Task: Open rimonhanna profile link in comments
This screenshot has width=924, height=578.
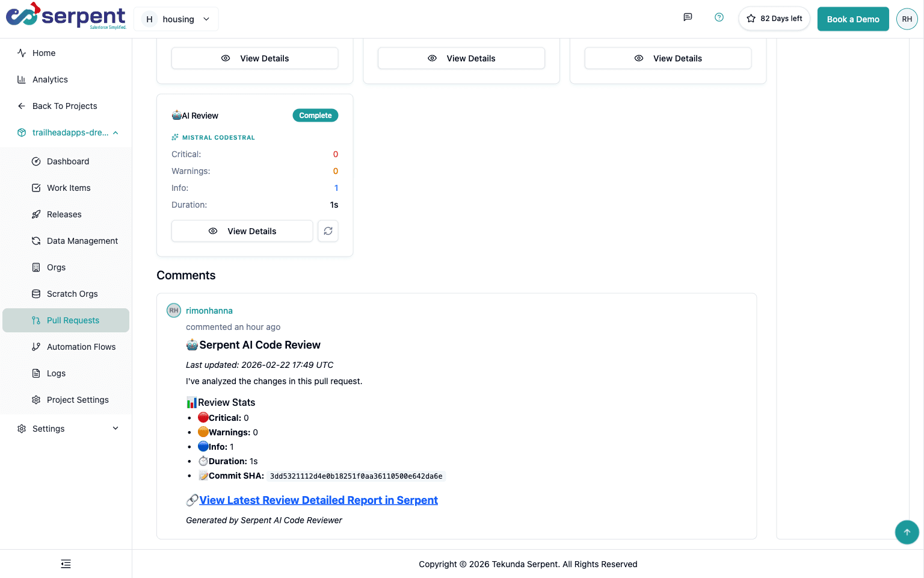Action: (209, 311)
